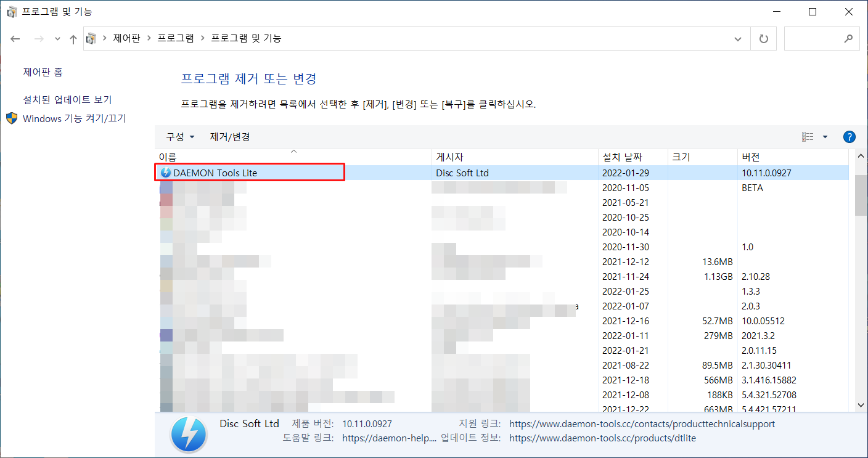Select the row with version 2.0.11.15
868x458 pixels.
(502, 350)
